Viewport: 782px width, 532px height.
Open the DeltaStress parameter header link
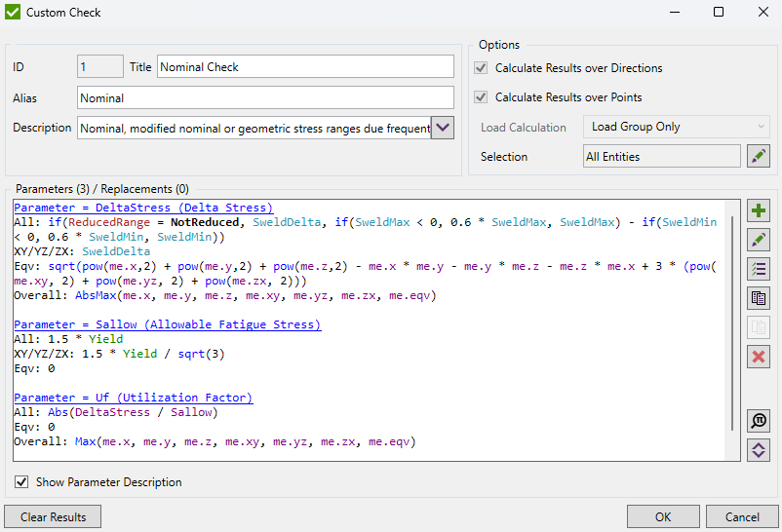[143, 208]
